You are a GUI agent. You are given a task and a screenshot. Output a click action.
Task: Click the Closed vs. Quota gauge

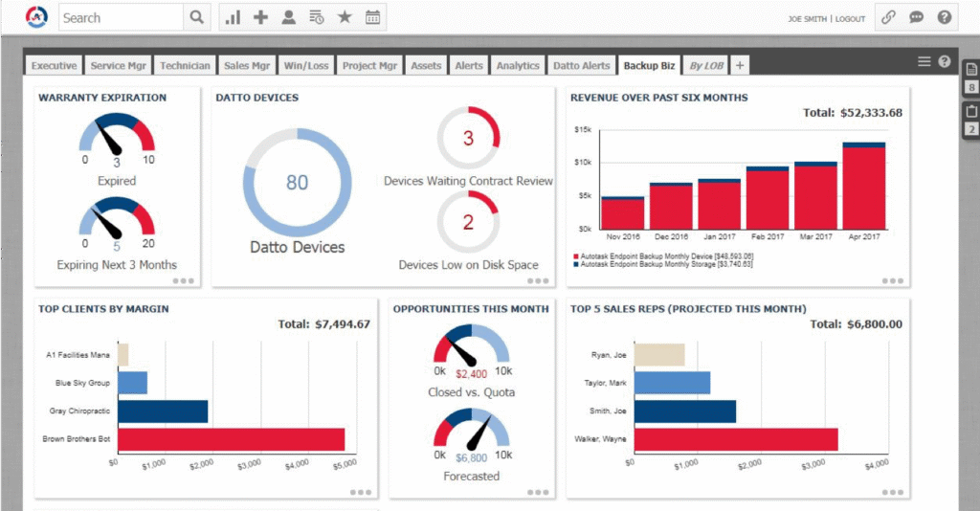(471, 345)
